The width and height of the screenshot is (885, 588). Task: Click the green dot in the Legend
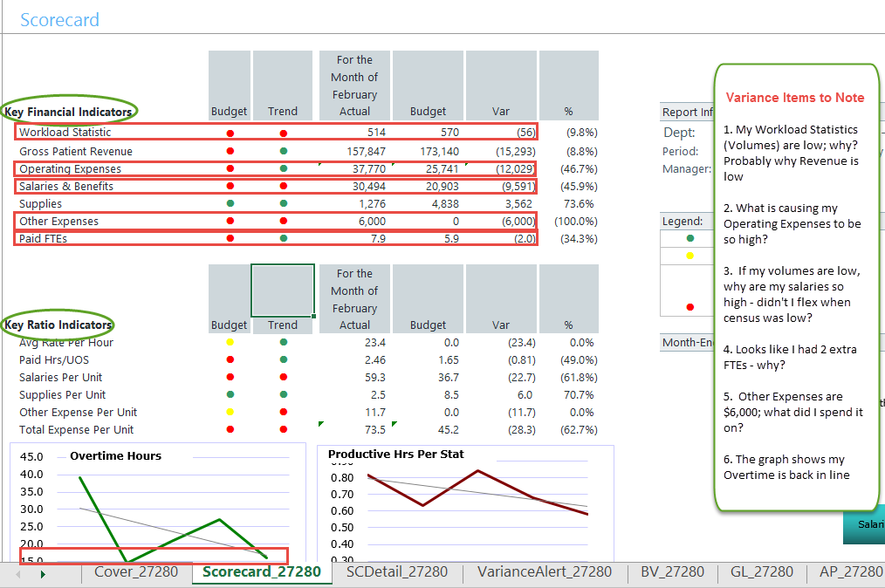pyautogui.click(x=690, y=237)
